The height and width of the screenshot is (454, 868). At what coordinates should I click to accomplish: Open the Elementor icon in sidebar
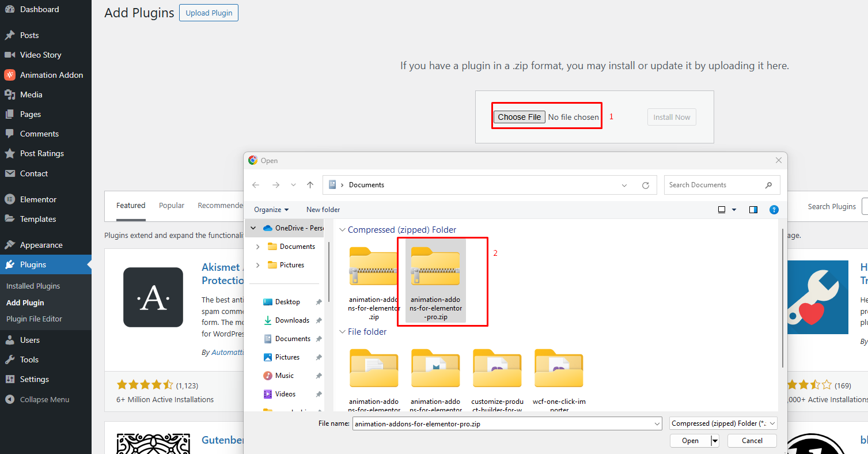10,199
